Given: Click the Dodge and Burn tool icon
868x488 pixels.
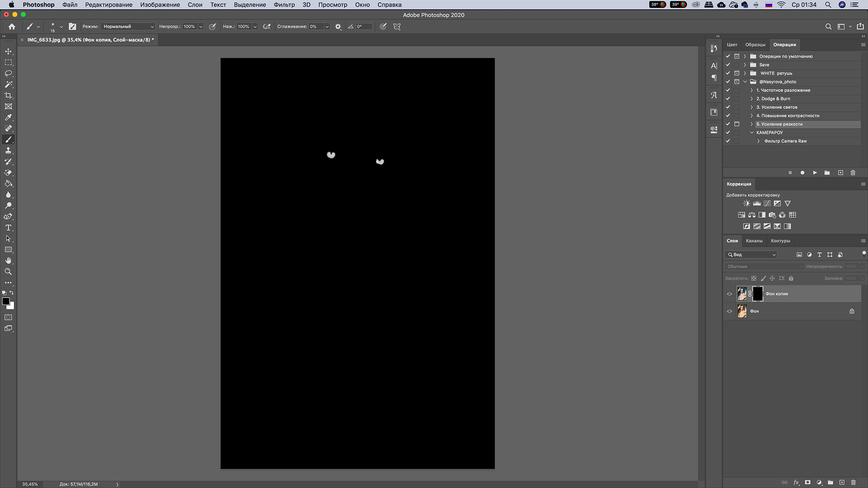Looking at the screenshot, I should (8, 205).
